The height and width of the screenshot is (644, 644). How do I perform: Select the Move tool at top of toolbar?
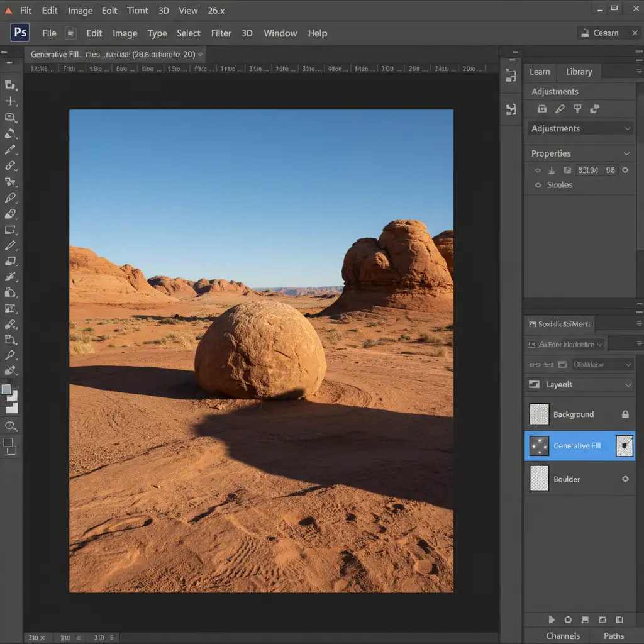11,85
